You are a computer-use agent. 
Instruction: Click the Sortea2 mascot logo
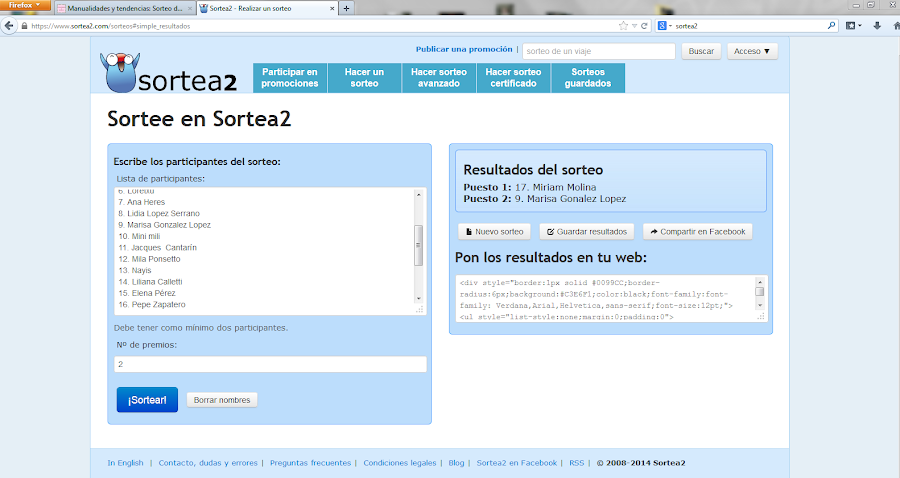119,72
